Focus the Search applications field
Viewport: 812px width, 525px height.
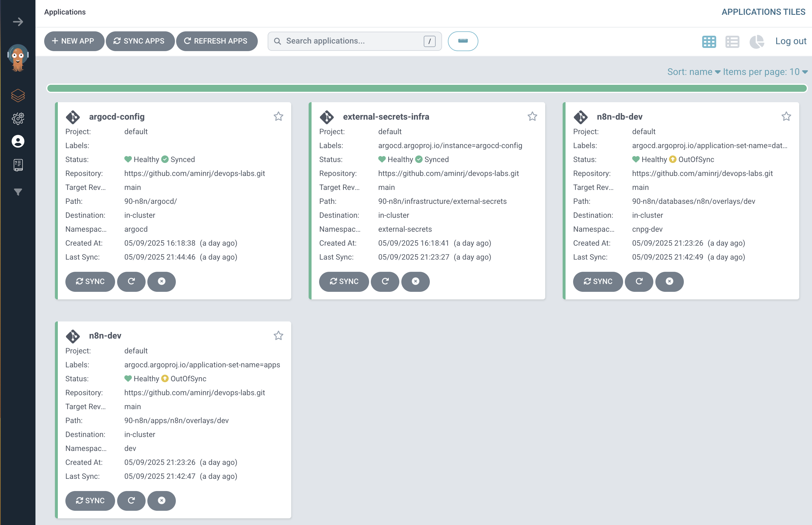coord(355,41)
